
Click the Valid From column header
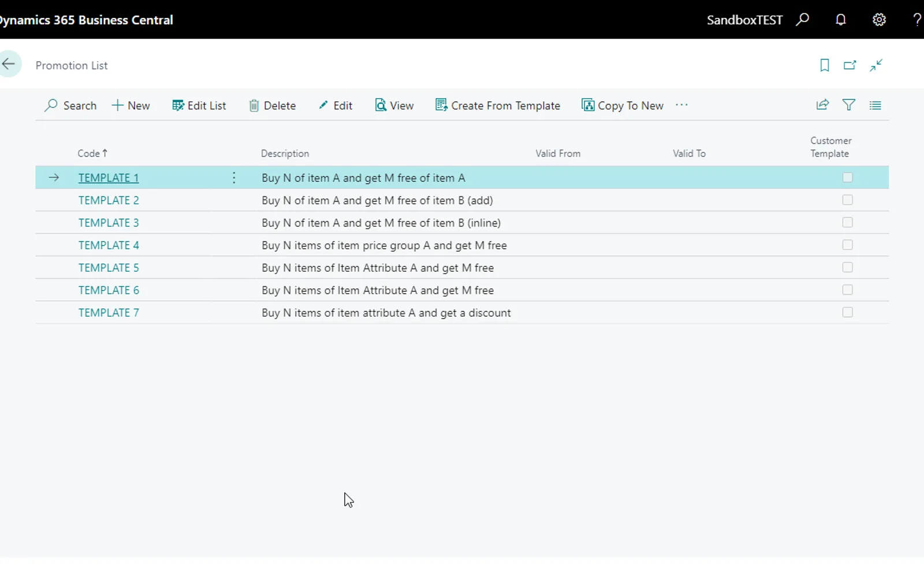[x=558, y=153]
